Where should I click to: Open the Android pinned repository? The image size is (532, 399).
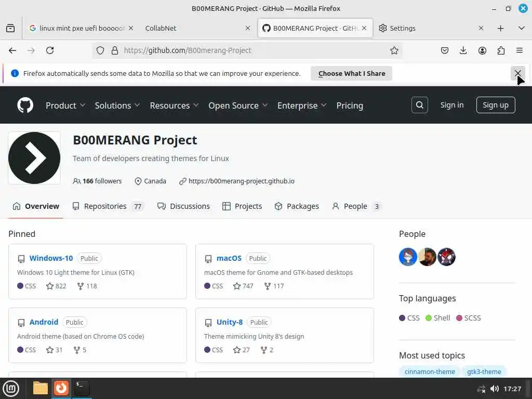coord(44,322)
